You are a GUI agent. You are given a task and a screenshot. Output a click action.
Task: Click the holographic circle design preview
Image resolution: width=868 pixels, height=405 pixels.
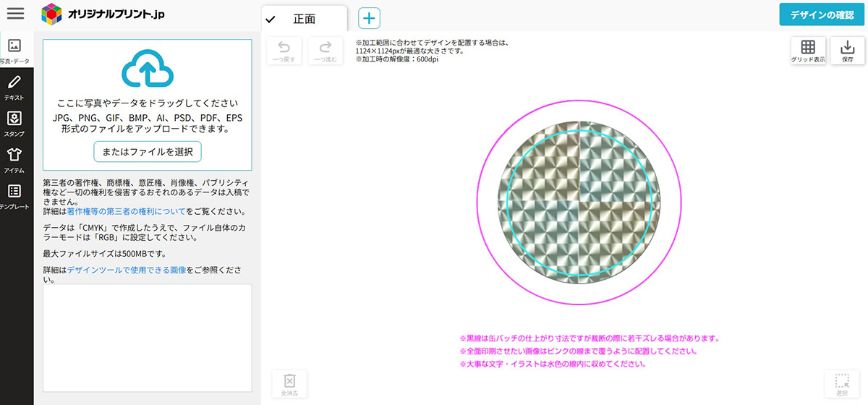point(579,202)
